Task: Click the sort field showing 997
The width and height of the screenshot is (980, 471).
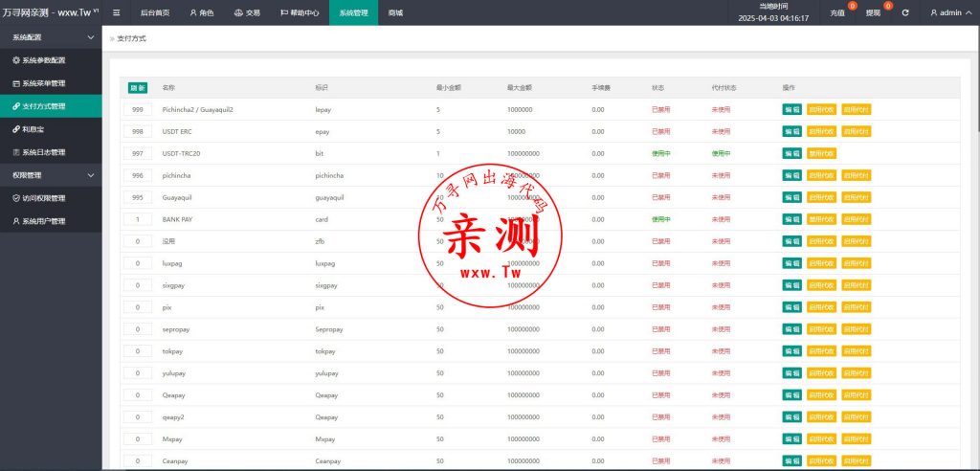Action: click(x=138, y=153)
